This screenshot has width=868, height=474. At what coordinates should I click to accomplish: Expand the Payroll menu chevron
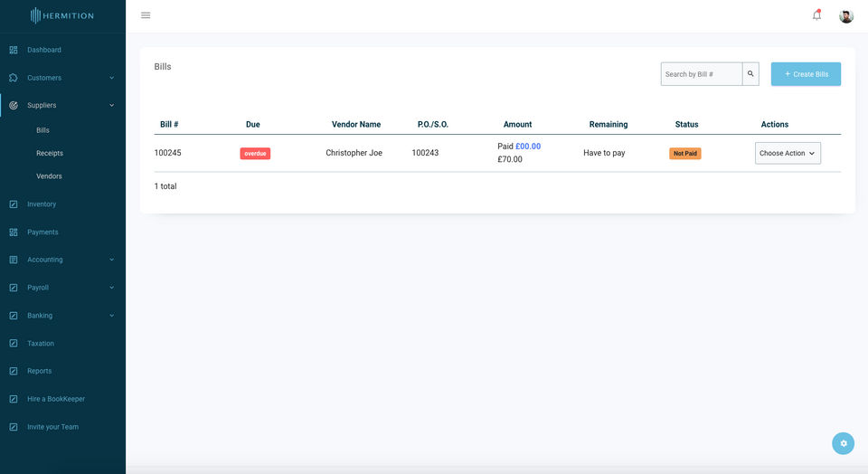click(112, 288)
